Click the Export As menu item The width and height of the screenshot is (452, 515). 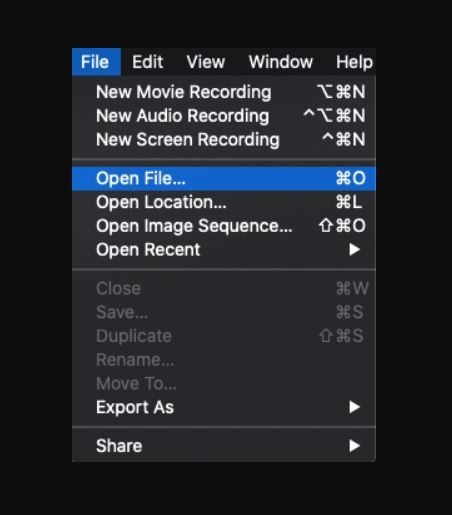tap(224, 407)
